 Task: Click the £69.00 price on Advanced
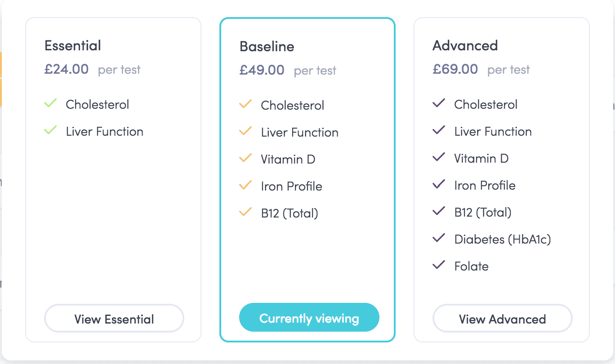455,69
